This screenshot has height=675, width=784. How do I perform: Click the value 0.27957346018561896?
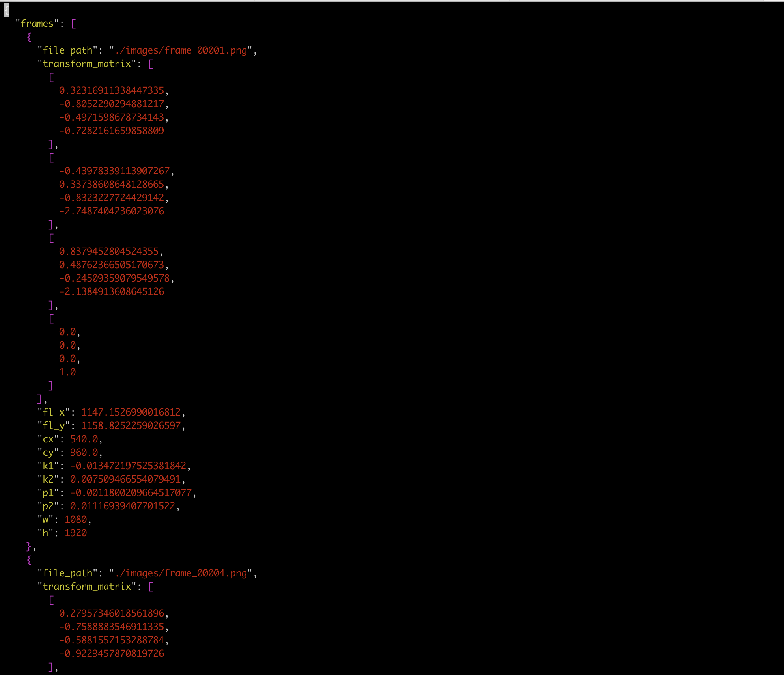pyautogui.click(x=111, y=613)
